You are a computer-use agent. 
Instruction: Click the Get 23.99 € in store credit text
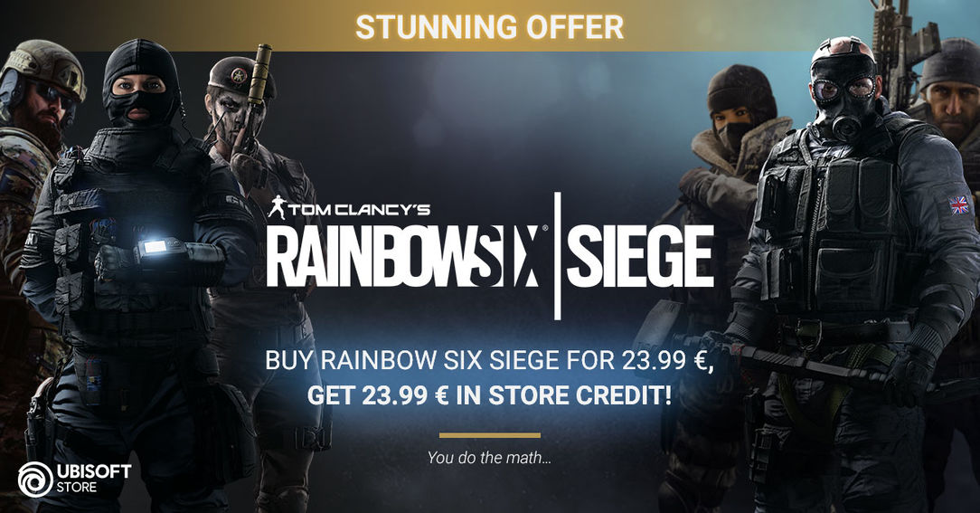pos(489,395)
